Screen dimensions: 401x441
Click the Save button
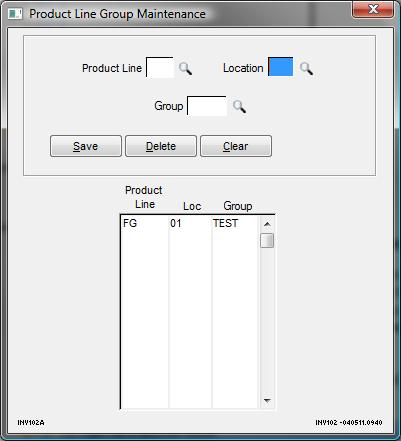(x=86, y=146)
